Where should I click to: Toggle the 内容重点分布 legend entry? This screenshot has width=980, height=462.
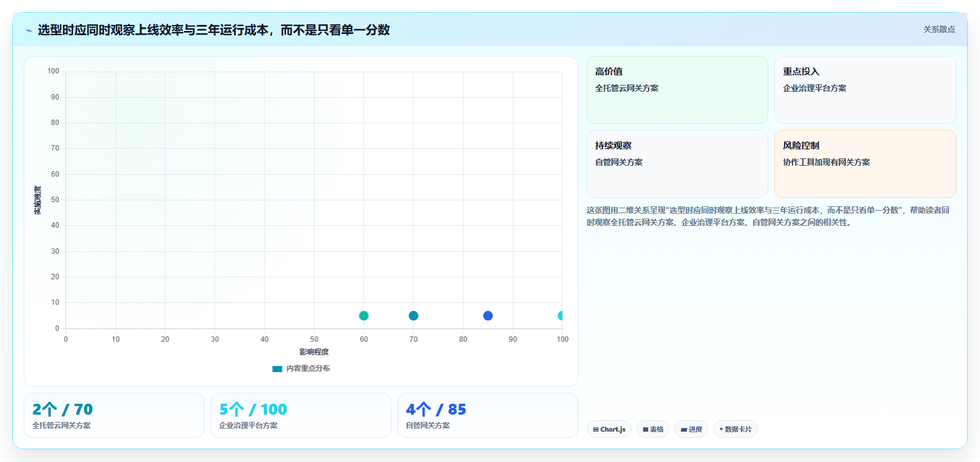click(301, 369)
